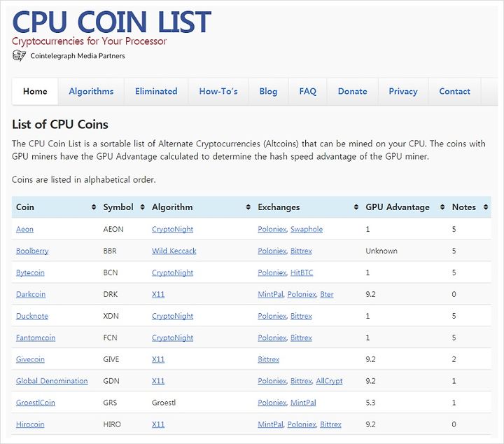Select the Unknown GPU Advantage value

coord(381,251)
